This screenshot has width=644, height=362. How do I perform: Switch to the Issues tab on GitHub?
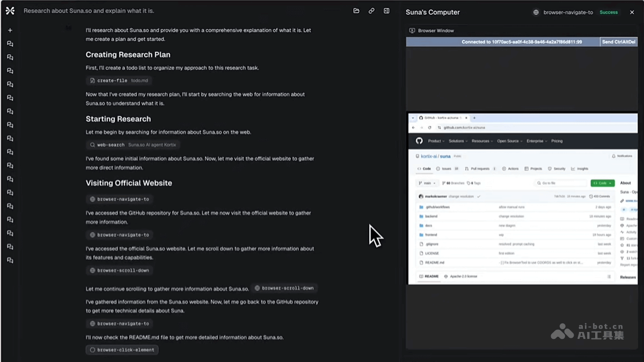pos(447,168)
